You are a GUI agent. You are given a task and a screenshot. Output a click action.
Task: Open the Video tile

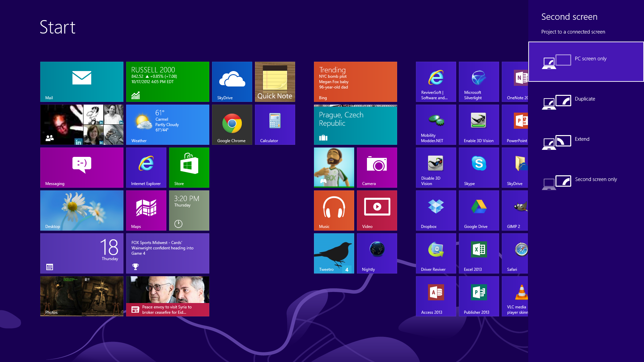point(377,210)
